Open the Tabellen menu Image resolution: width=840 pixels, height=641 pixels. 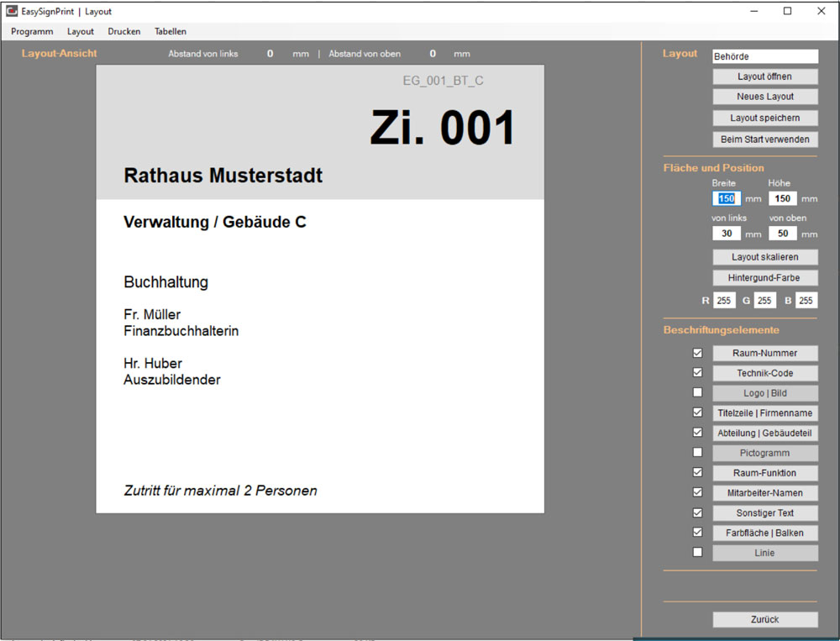[x=171, y=31]
